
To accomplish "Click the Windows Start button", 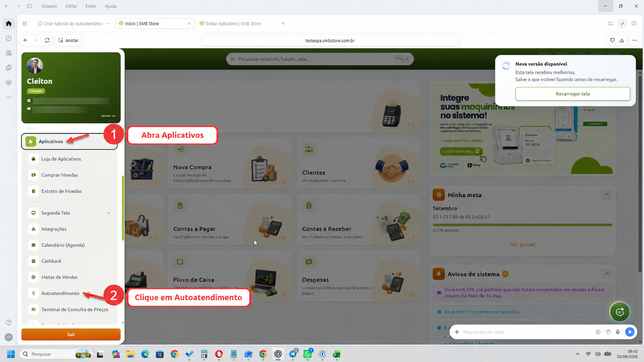I will point(11,354).
